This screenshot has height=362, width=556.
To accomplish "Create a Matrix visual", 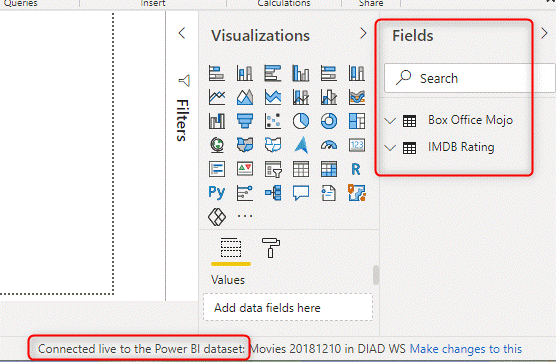I will pos(329,169).
